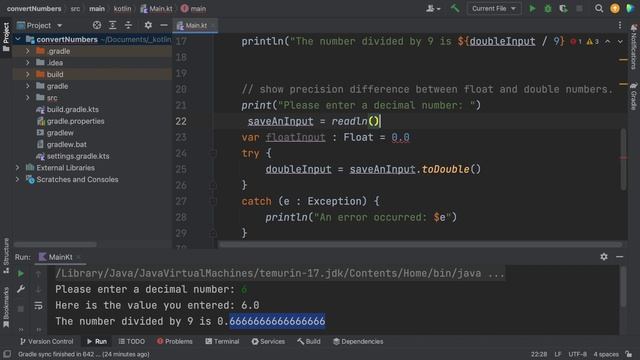This screenshot has width=640, height=360.
Task: Toggle soft-wrap in Run console
Action: (38, 305)
